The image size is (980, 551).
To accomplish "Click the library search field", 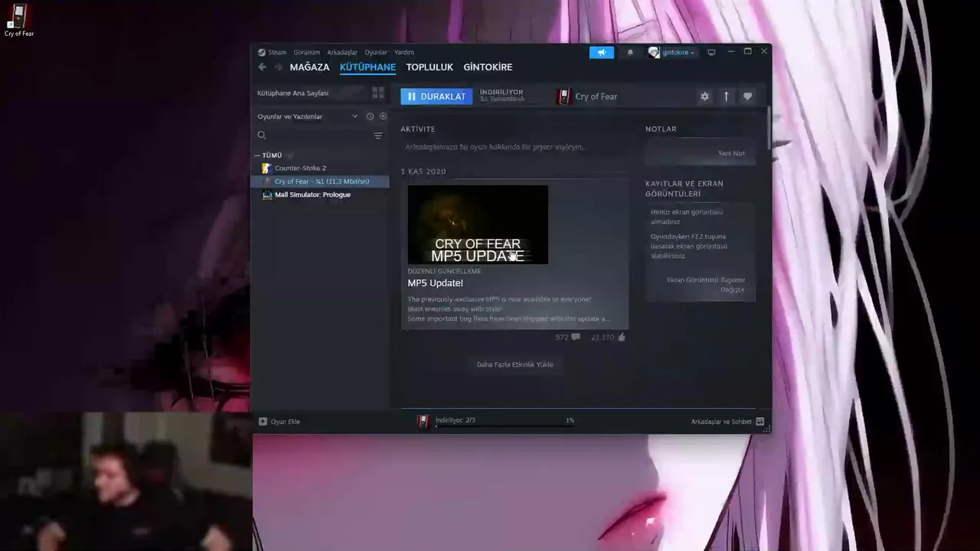I will tap(314, 135).
